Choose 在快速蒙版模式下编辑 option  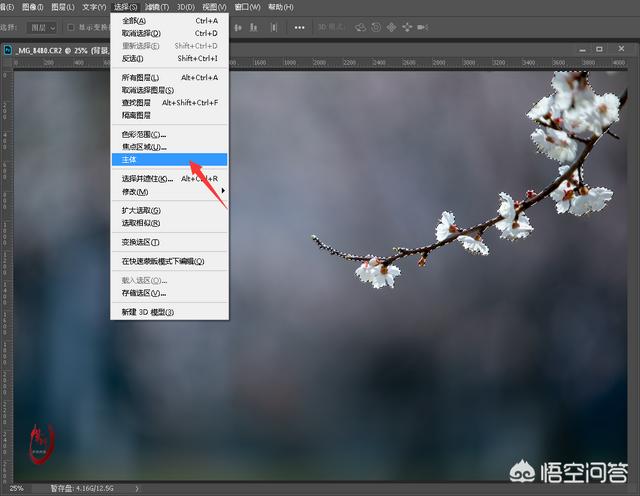162,261
